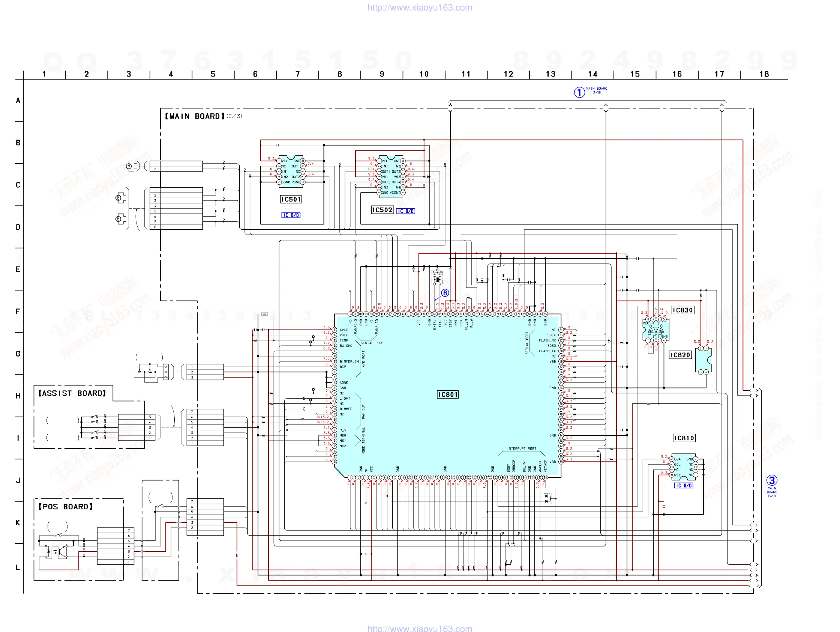Click circled number 1 Main Board marker

click(x=579, y=92)
